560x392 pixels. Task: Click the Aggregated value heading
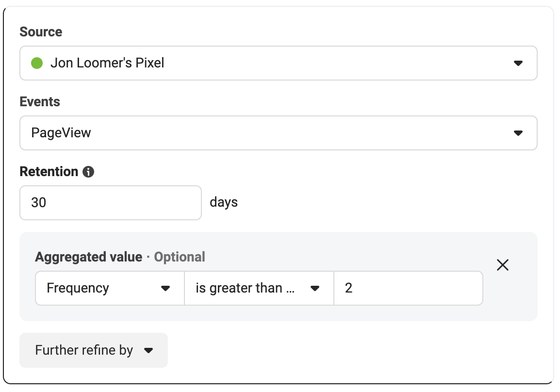[x=89, y=257]
